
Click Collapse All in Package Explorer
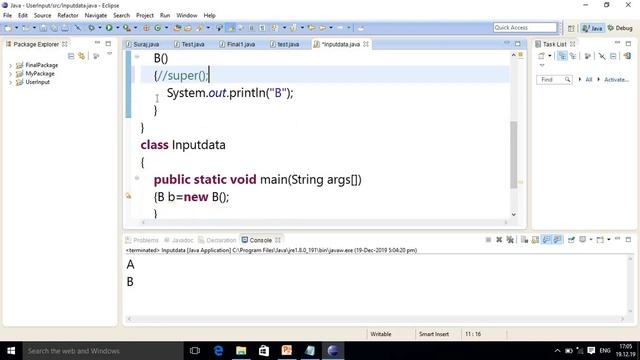[71, 56]
